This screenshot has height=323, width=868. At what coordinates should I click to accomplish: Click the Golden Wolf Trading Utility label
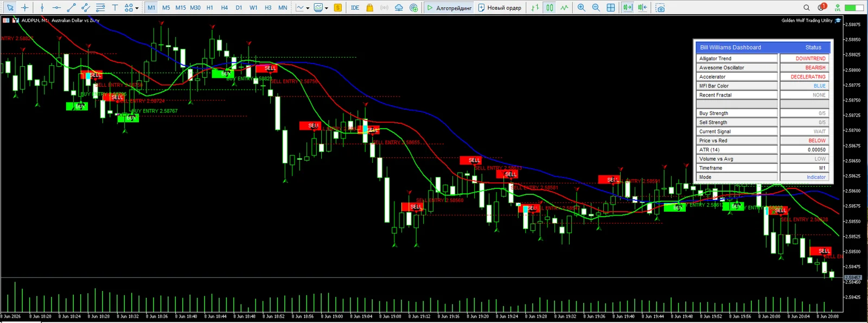(807, 21)
